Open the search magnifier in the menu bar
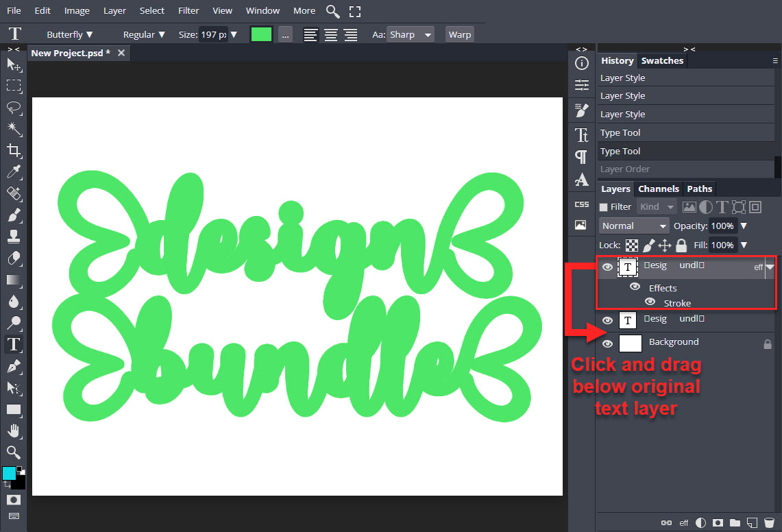This screenshot has width=782, height=532. pos(332,11)
